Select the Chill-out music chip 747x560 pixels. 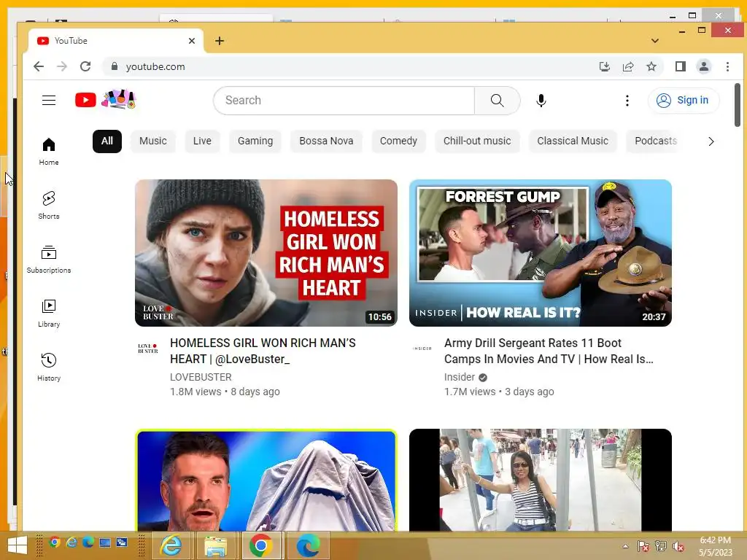pyautogui.click(x=477, y=141)
